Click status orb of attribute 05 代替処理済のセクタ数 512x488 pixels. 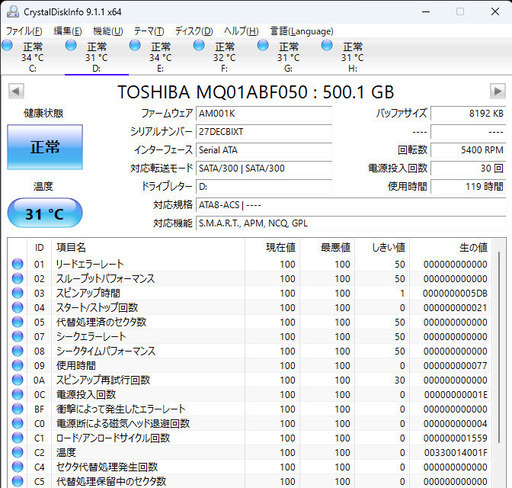point(18,322)
